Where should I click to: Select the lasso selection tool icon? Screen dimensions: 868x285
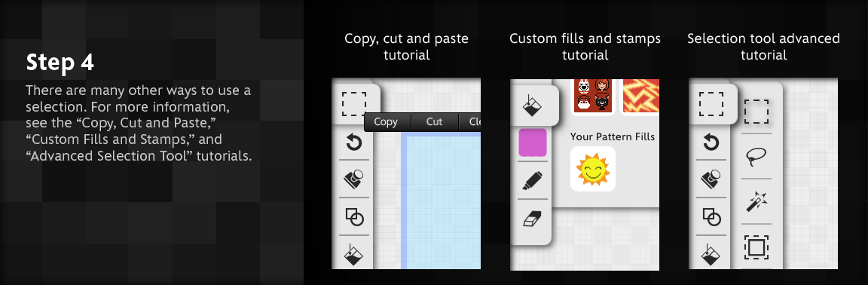[756, 156]
